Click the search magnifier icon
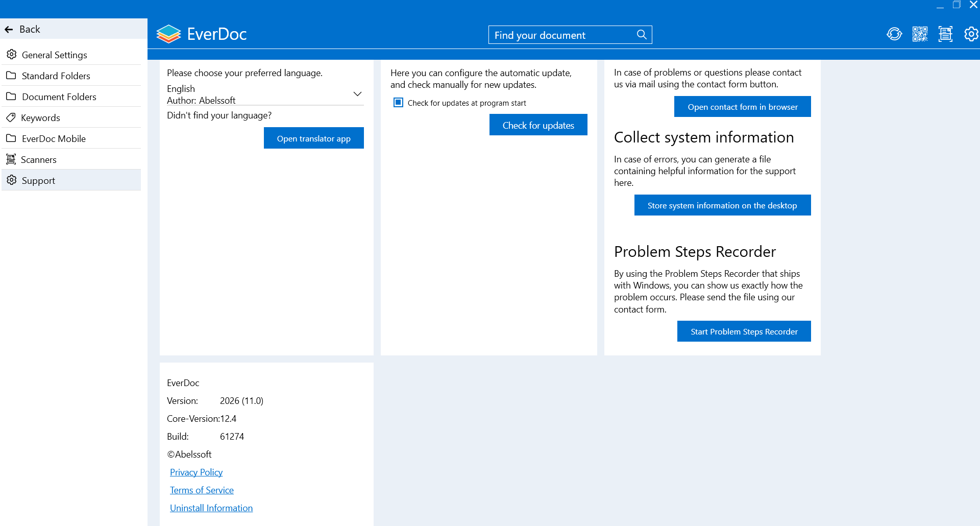 [x=642, y=34]
